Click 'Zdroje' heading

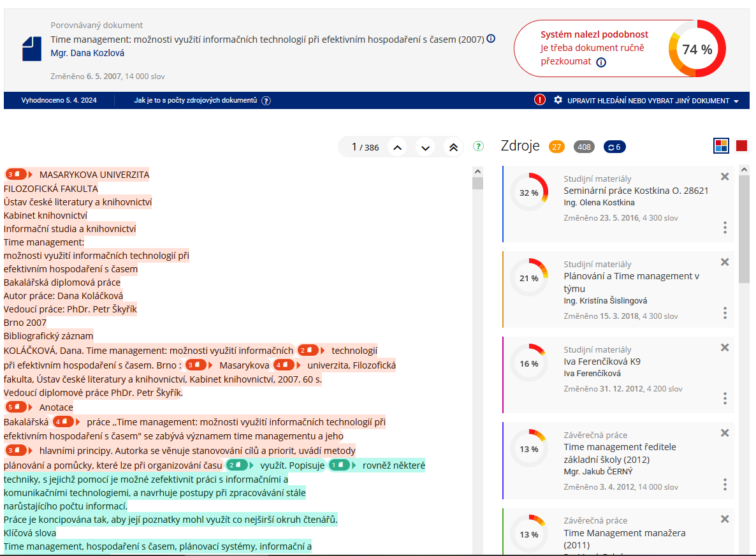point(520,145)
